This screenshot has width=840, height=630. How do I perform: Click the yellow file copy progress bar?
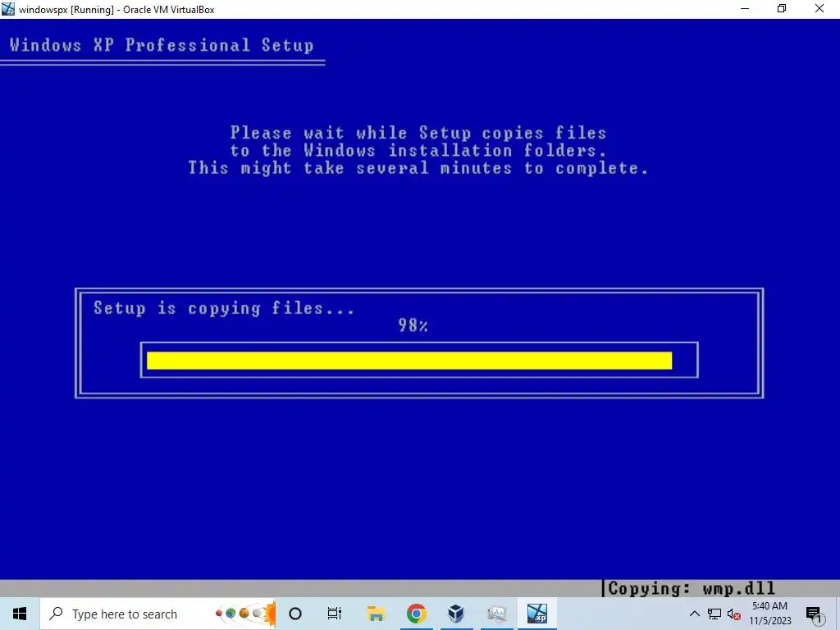409,361
